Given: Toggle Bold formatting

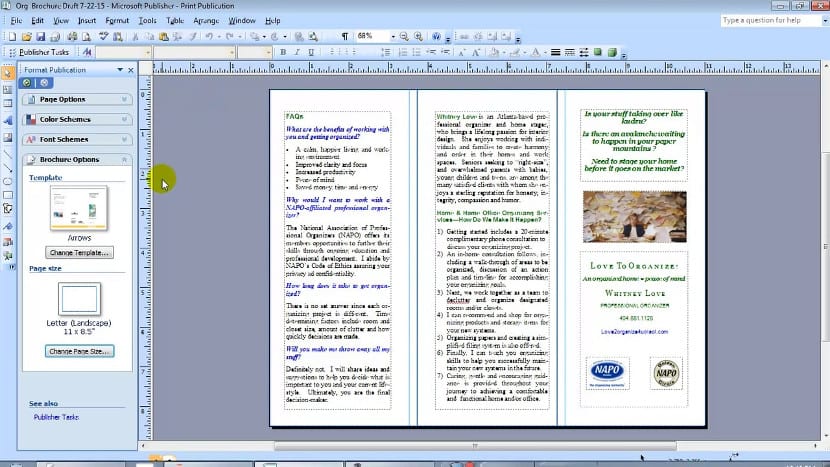Looking at the screenshot, I should [283, 52].
